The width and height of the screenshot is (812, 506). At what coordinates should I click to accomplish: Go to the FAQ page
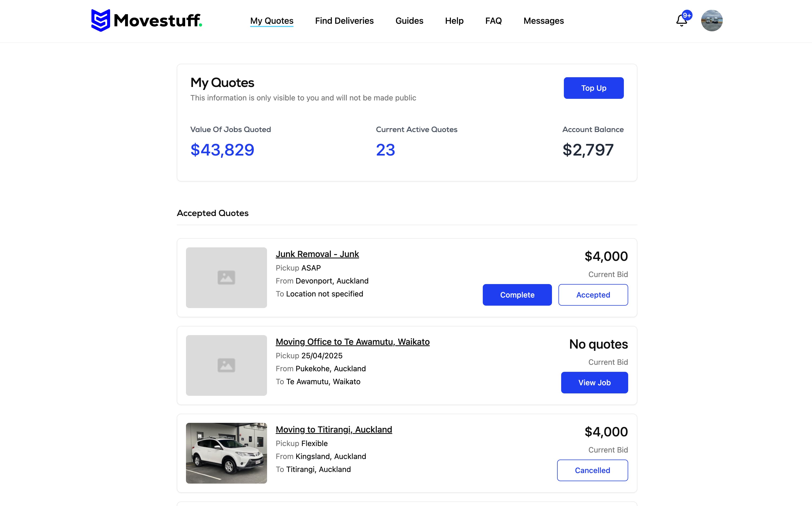[x=493, y=21]
